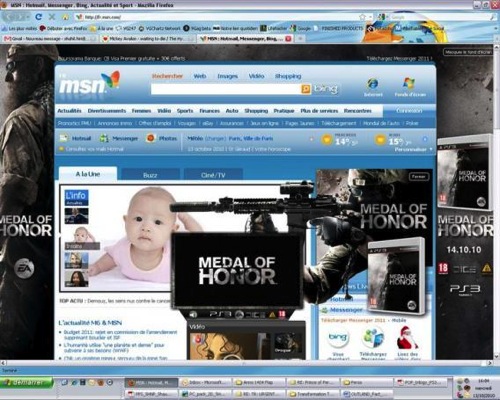Viewport: 500px width, 400px height.
Task: Switch to the Mickey Avalon tab
Action: pos(148,39)
